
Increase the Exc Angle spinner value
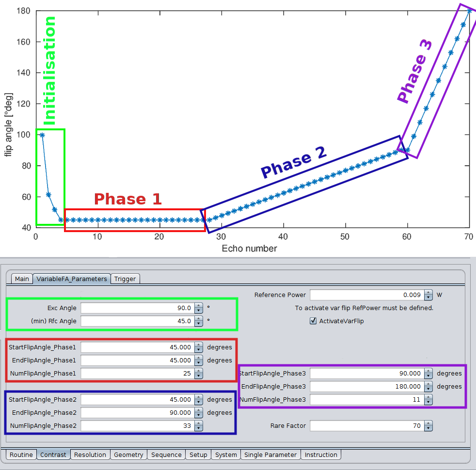click(199, 305)
